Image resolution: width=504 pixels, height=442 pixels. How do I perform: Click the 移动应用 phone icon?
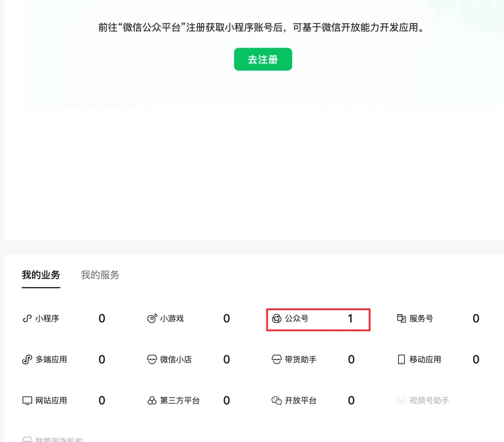tap(401, 359)
